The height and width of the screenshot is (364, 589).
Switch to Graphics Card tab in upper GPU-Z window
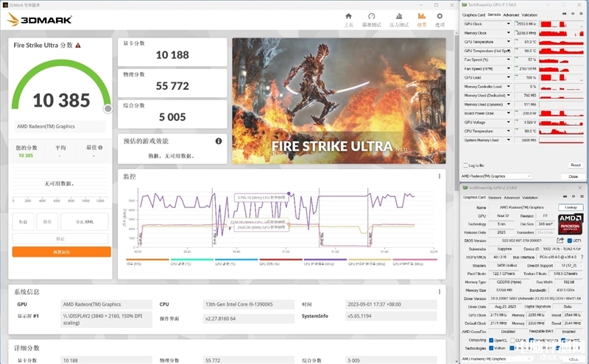click(x=473, y=15)
